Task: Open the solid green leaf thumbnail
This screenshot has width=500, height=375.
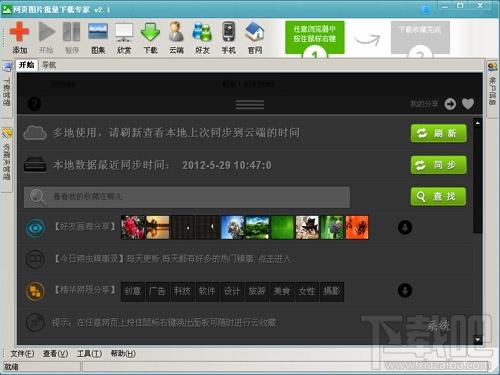Action: [282, 227]
